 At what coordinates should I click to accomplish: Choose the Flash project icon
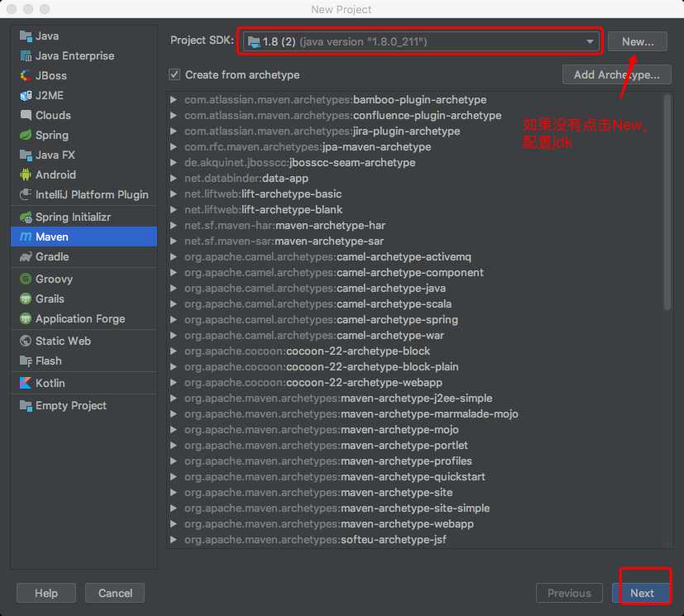(x=26, y=361)
